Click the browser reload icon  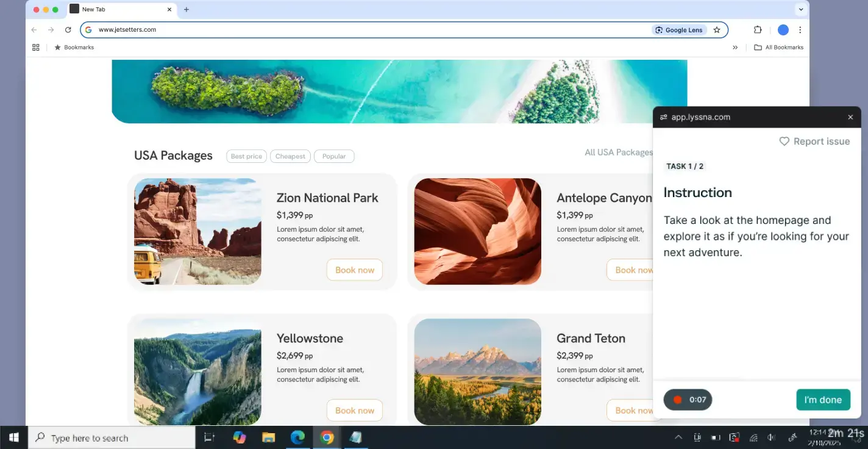point(68,30)
